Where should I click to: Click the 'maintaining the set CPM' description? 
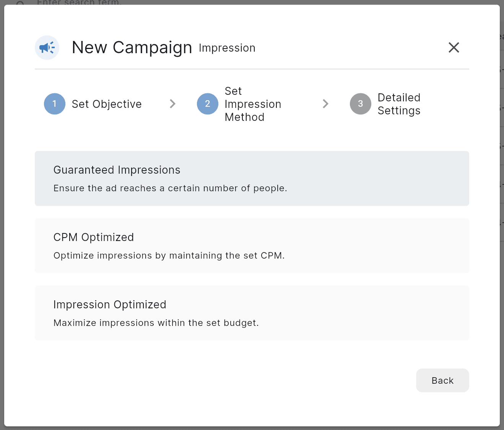tap(169, 256)
